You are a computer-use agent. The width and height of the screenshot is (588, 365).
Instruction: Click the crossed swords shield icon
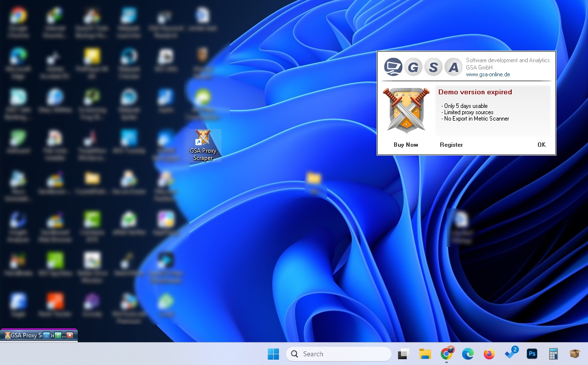point(406,110)
